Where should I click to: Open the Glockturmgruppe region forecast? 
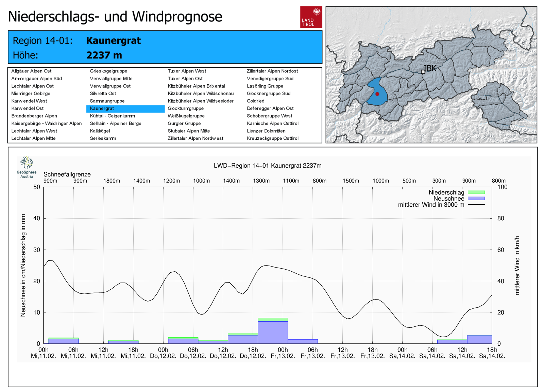(186, 108)
